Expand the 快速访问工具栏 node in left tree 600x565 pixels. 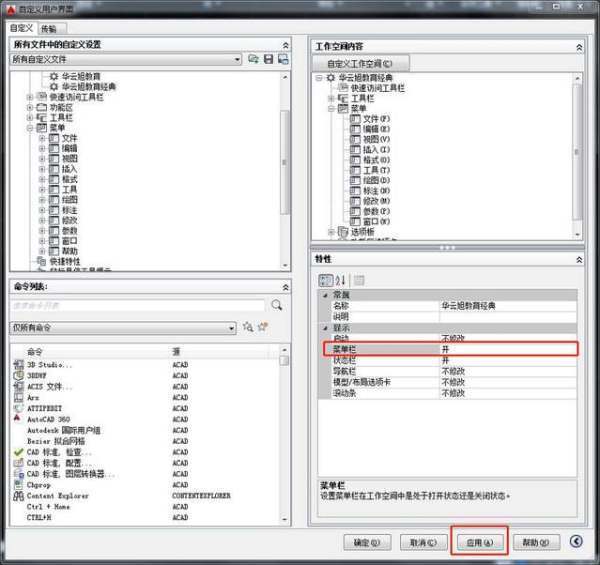(29, 97)
